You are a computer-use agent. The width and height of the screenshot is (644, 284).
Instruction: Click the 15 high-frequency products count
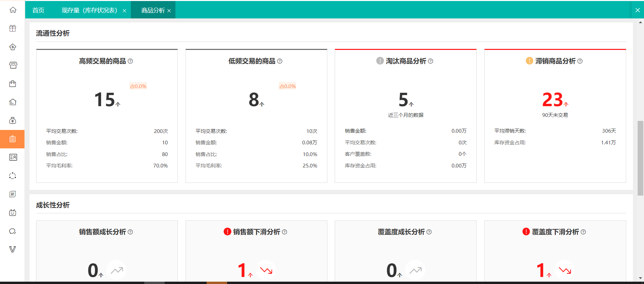click(x=105, y=100)
